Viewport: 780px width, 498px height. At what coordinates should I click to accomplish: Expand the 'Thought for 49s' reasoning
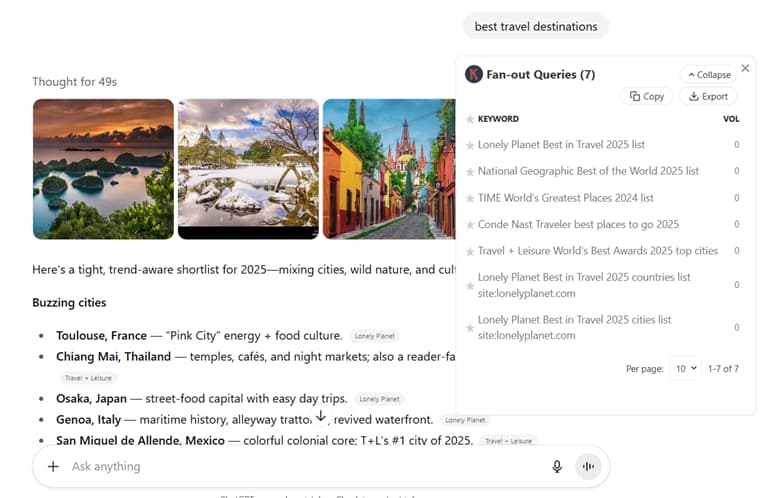click(75, 82)
